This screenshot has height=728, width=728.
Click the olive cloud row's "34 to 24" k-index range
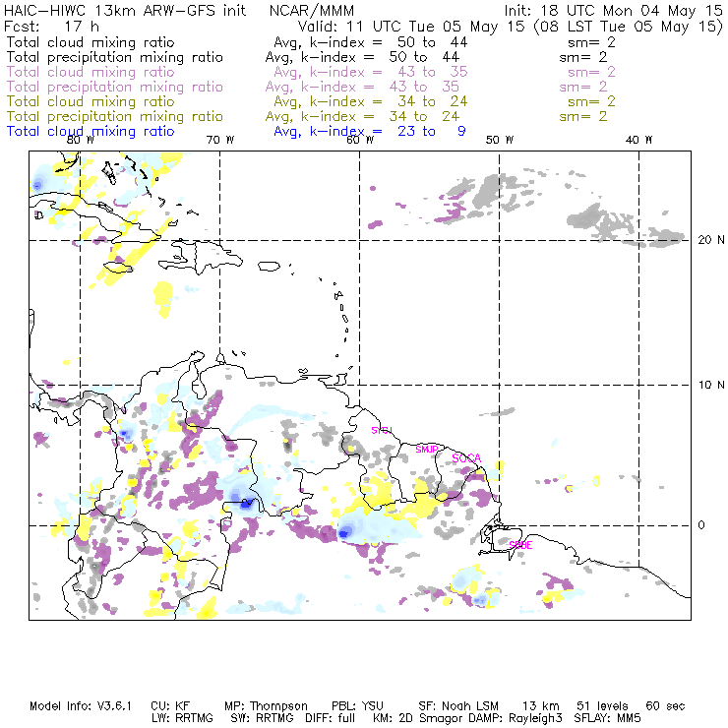coord(432,101)
